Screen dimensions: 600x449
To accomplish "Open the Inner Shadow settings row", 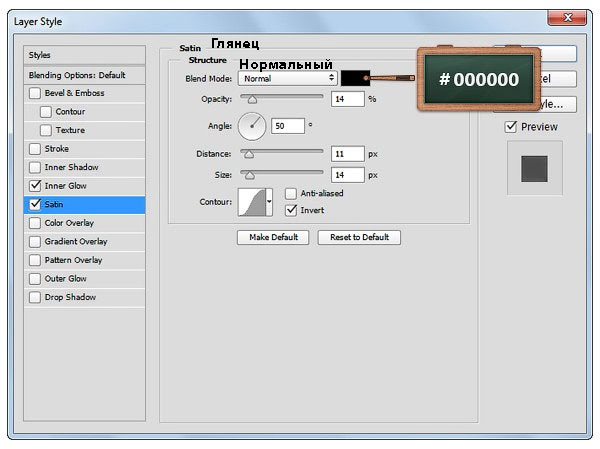I will [x=85, y=167].
